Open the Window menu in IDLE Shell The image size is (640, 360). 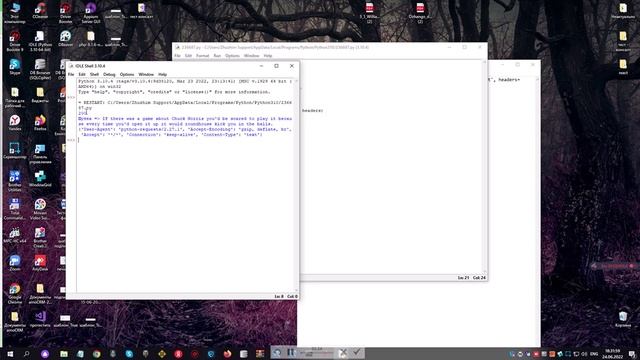point(146,74)
